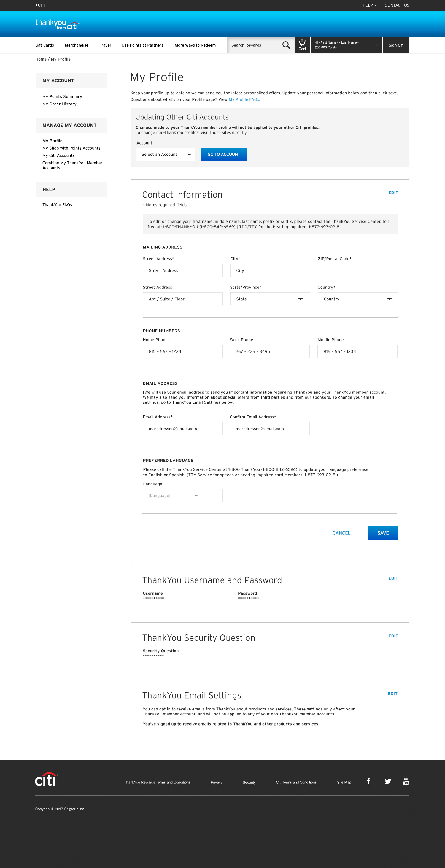Click the Sign Off button
The width and height of the screenshot is (445, 868).
pyautogui.click(x=396, y=45)
